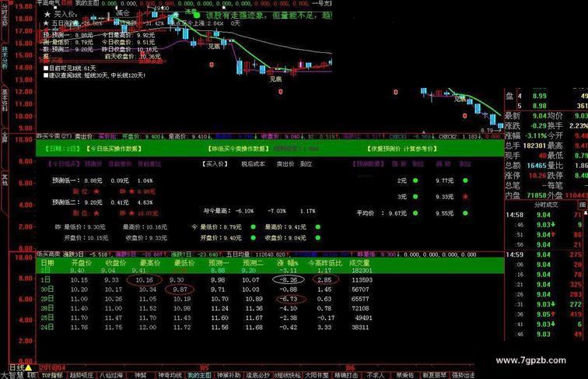This screenshot has width=588, height=379.
Task: Click the 05 month marker on timeline
Action: (x=204, y=368)
